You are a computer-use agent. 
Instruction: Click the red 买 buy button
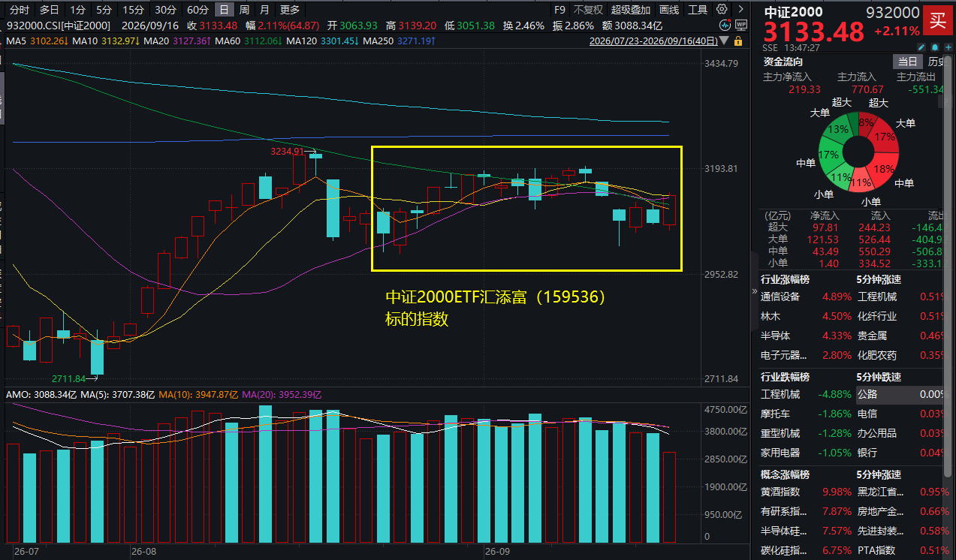click(x=939, y=20)
